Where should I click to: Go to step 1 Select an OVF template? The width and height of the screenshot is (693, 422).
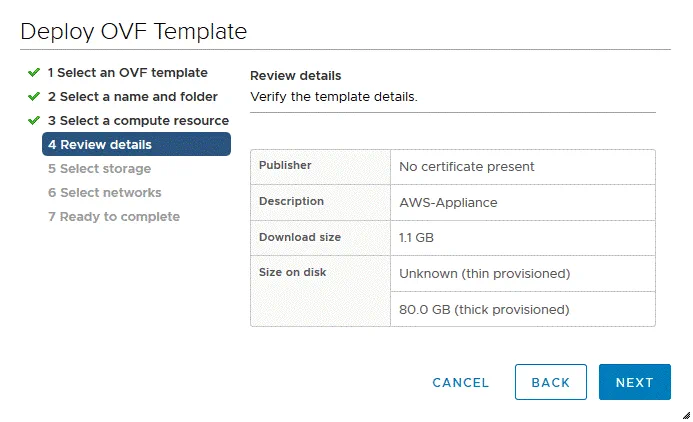(x=127, y=73)
